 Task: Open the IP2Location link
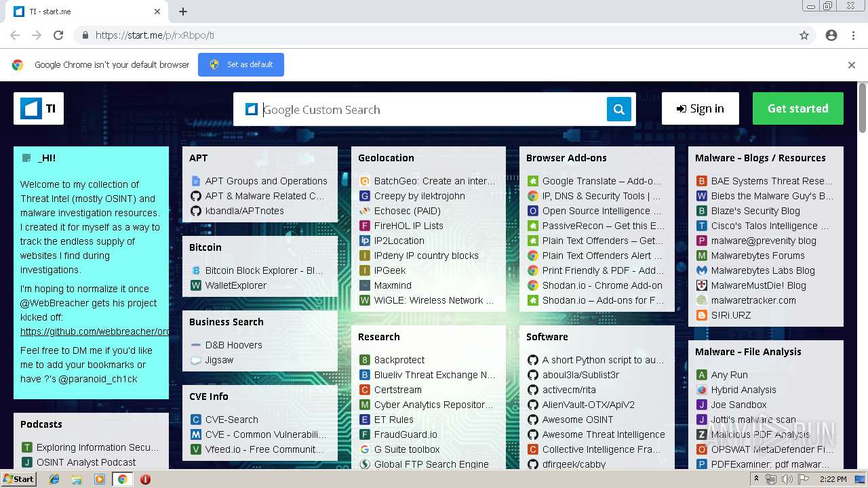point(399,241)
